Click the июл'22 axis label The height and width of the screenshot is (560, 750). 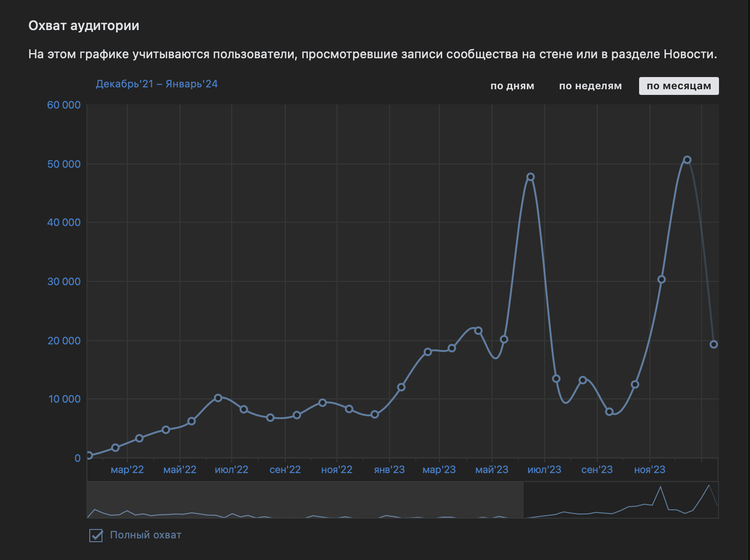tap(232, 470)
